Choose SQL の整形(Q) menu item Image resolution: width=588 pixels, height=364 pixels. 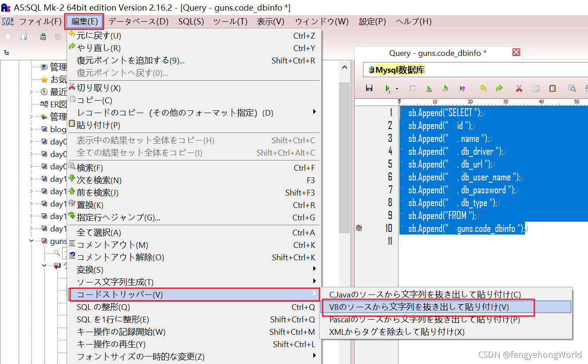click(x=193, y=307)
